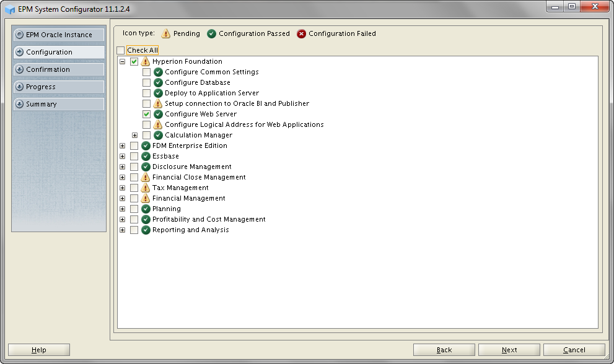Check the Financial Management checkbox
This screenshot has height=364, width=614.
[134, 199]
